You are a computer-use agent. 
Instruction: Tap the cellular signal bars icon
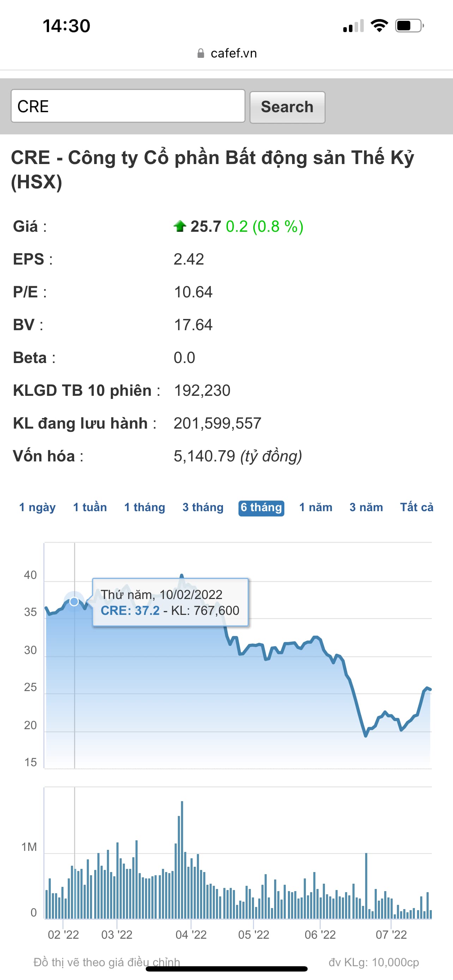[x=353, y=26]
